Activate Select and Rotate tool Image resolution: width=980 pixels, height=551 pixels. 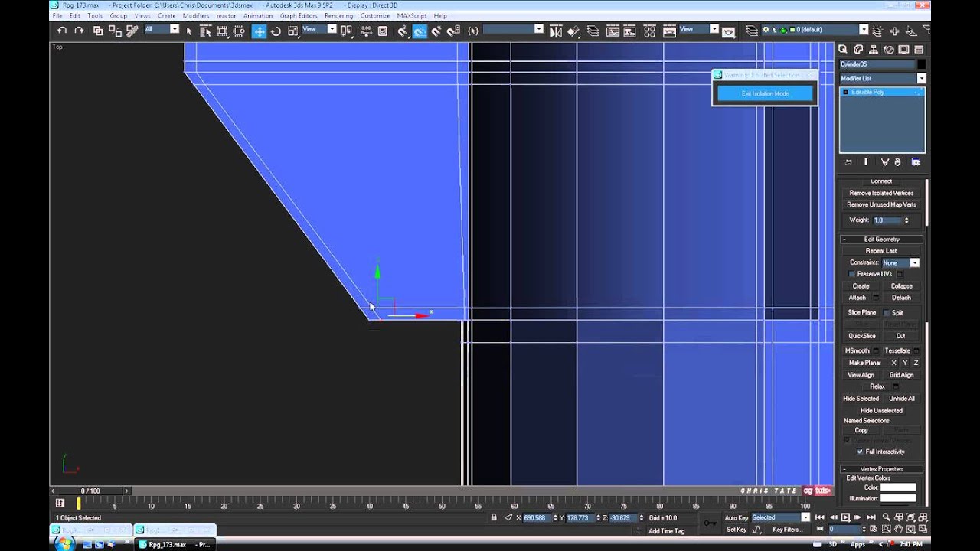pyautogui.click(x=276, y=31)
